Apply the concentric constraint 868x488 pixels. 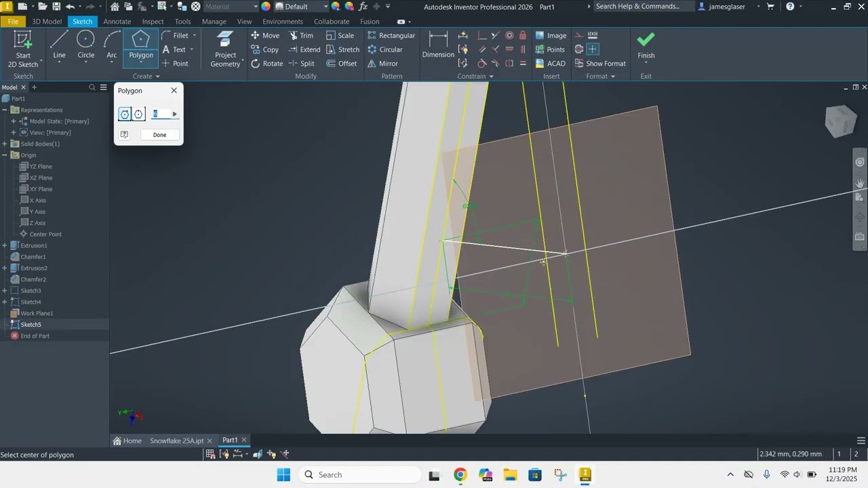pos(509,35)
